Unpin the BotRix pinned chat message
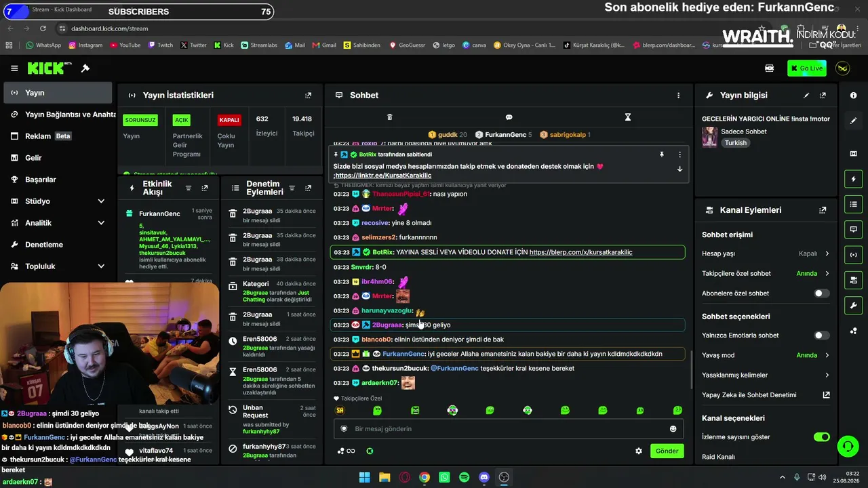Screen dimensions: 868x488 662,155
